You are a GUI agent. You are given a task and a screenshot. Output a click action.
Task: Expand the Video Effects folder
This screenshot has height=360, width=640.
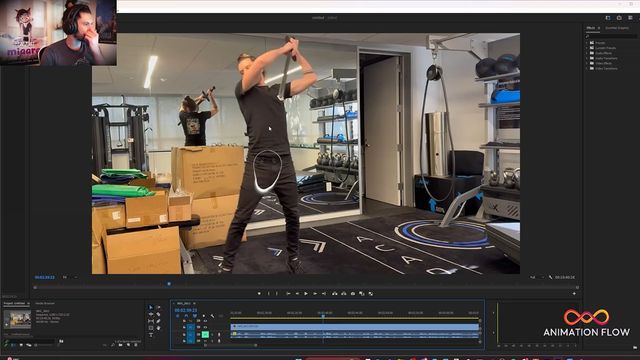[x=587, y=63]
